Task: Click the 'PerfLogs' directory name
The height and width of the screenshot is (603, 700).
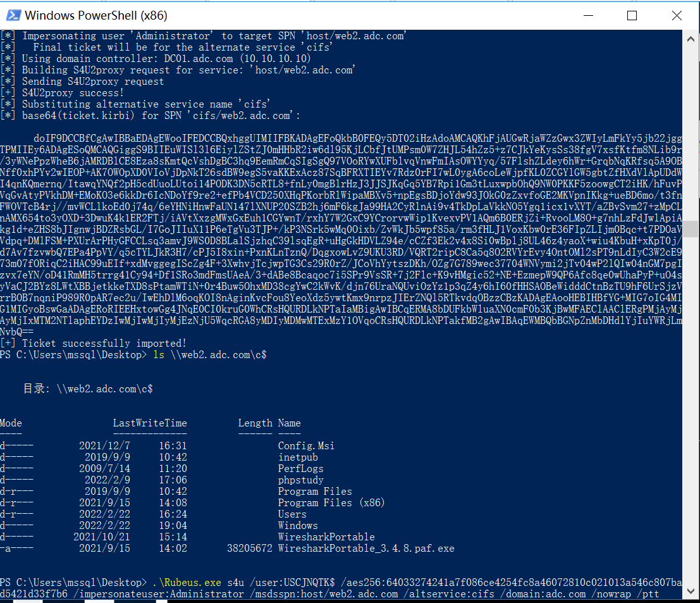Action: [x=300, y=469]
